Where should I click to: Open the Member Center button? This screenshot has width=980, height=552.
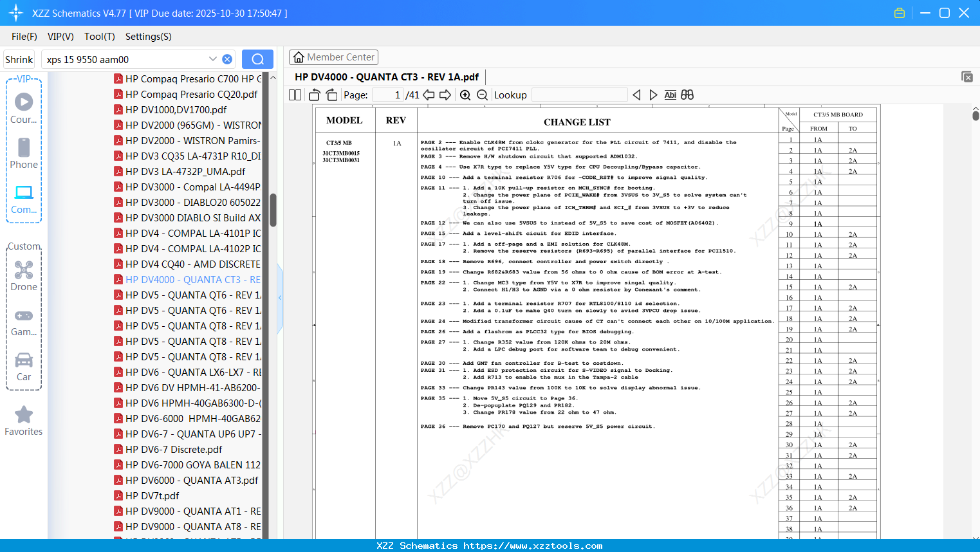333,57
